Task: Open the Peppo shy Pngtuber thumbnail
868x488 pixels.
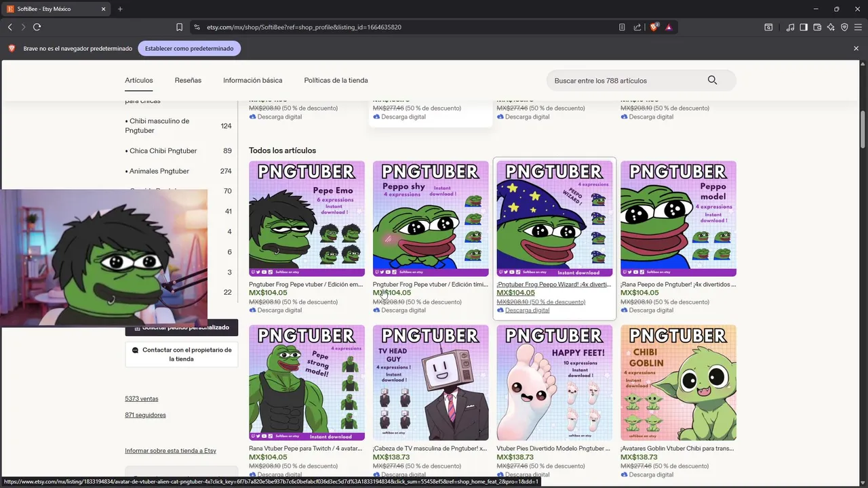Action: [431, 218]
